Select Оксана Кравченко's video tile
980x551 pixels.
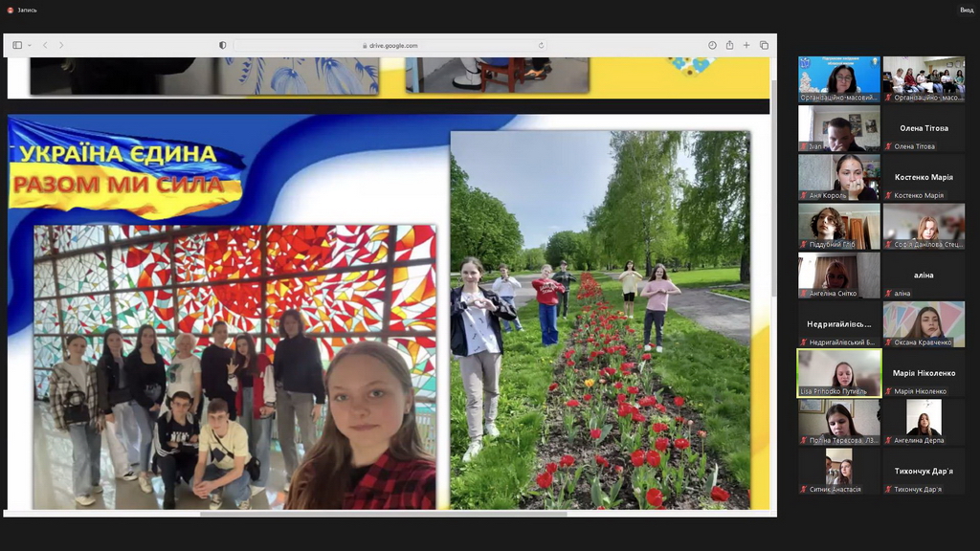(924, 323)
